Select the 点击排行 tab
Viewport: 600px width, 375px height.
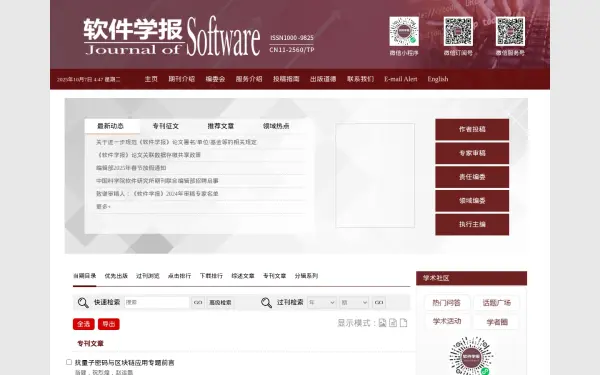coord(179,276)
